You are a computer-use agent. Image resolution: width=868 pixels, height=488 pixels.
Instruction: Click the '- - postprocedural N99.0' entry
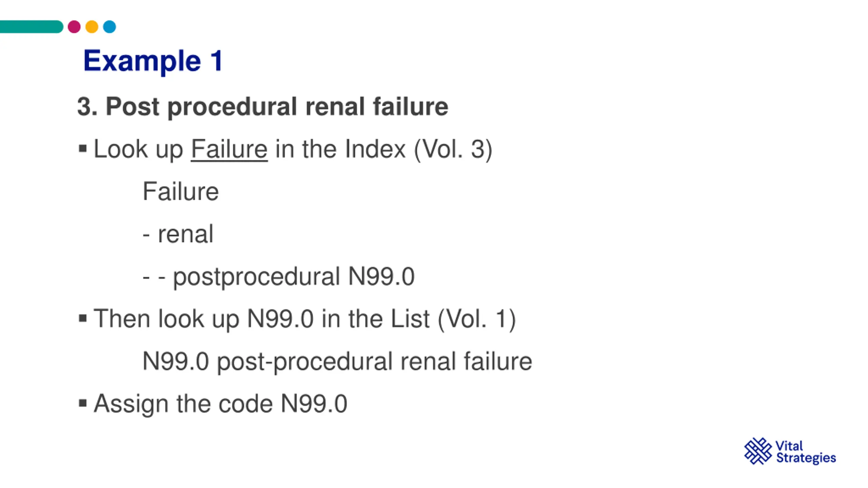(x=279, y=277)
